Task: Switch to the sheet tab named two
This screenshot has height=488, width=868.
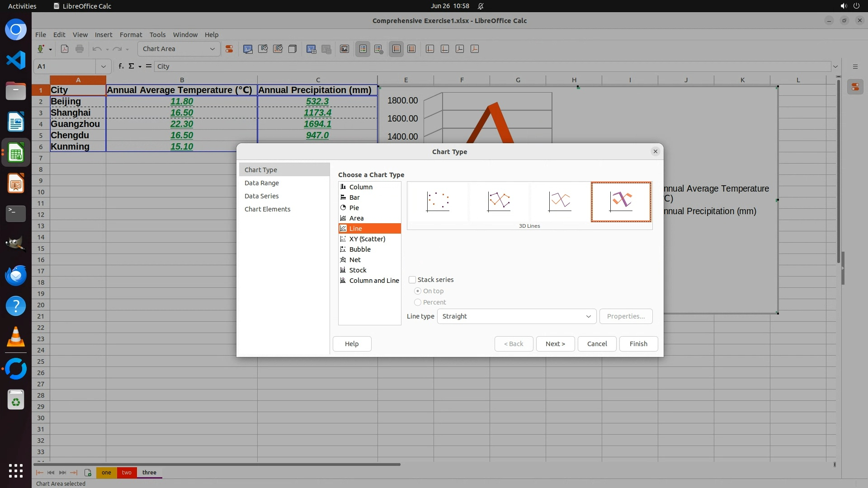Action: click(127, 473)
